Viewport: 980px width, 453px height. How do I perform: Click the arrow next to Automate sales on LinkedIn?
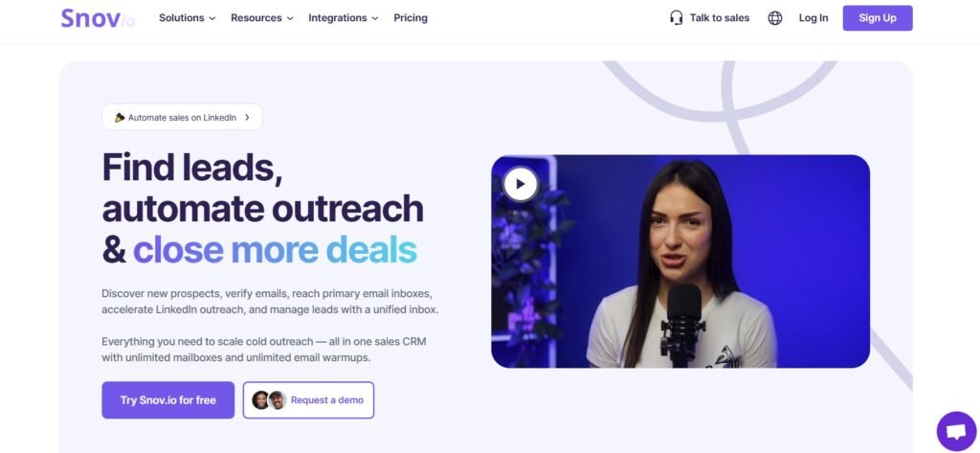point(247,118)
